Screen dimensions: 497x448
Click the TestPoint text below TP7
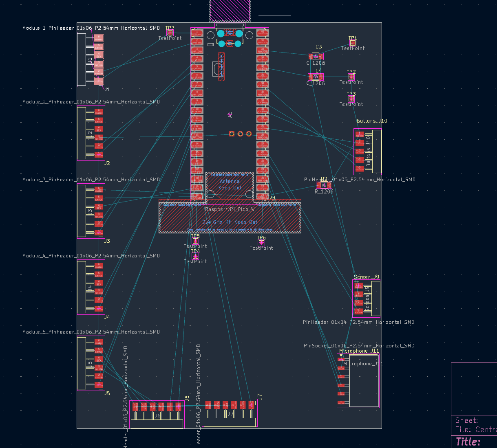coord(170,38)
